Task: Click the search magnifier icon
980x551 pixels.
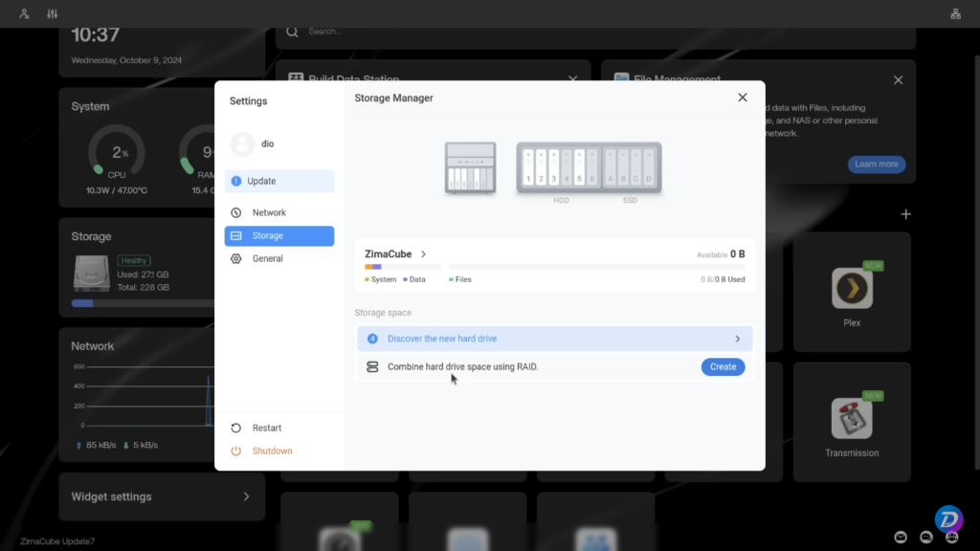Action: [292, 32]
